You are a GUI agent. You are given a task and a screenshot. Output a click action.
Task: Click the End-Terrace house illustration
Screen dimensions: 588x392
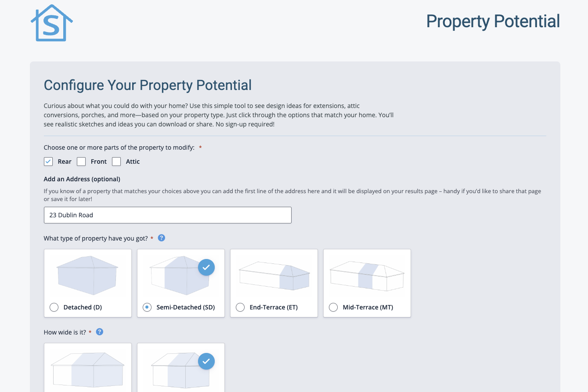274,275
